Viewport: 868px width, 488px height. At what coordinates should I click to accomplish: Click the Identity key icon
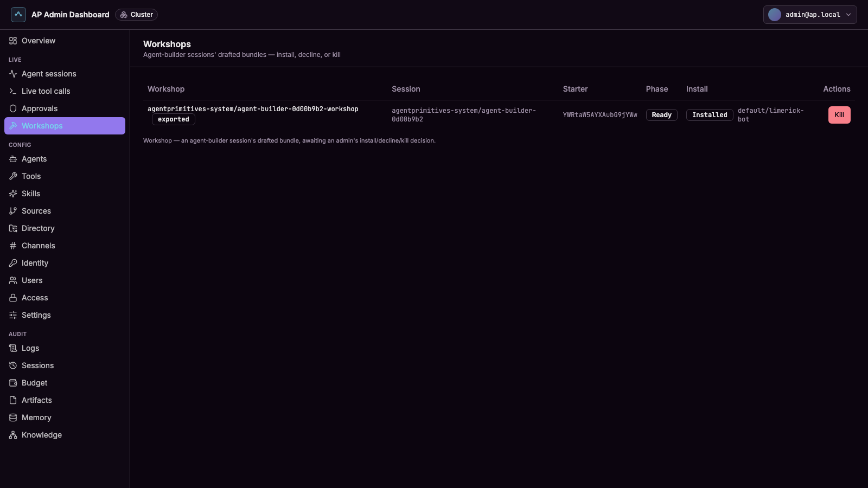(13, 263)
